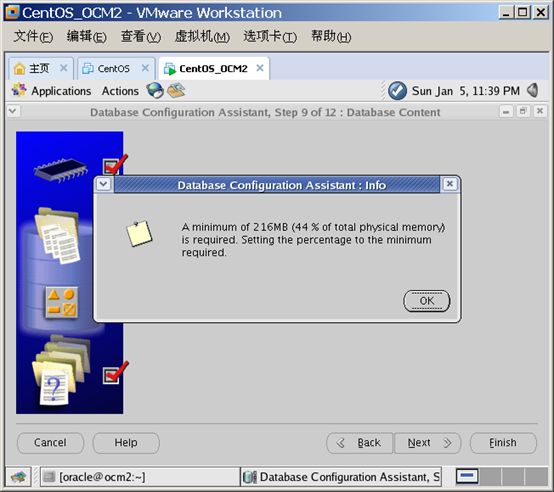This screenshot has height=492, width=554.
Task: Click the volume speaker icon
Action: click(x=532, y=90)
